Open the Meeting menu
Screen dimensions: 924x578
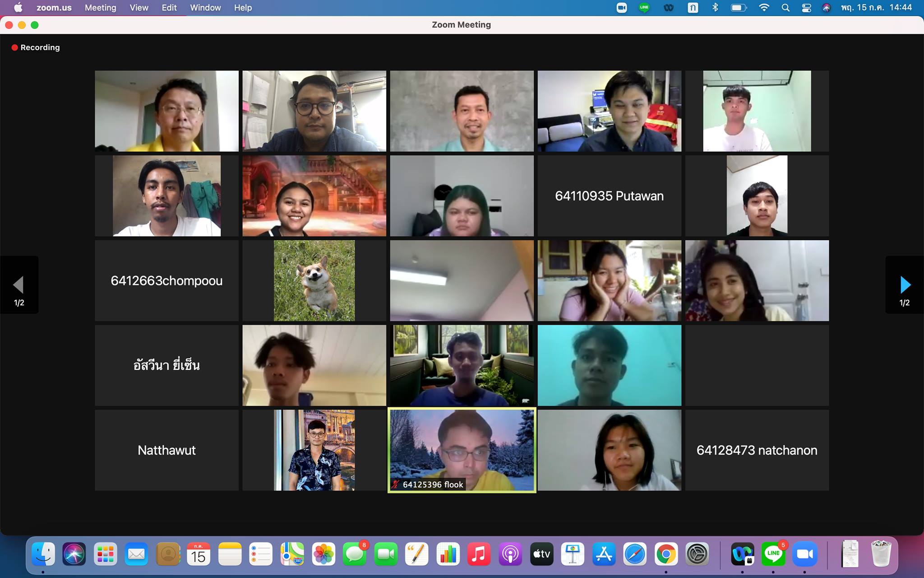(x=100, y=8)
